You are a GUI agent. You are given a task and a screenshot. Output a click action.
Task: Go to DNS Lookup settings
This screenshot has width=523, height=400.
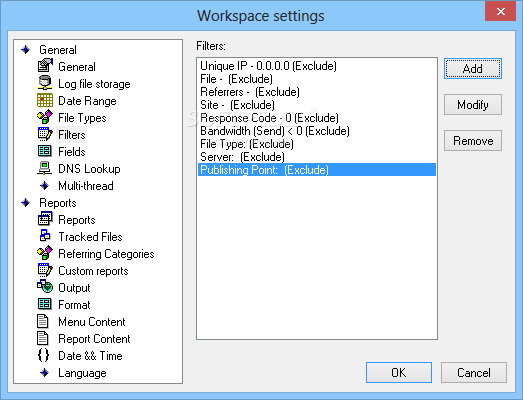[89, 169]
